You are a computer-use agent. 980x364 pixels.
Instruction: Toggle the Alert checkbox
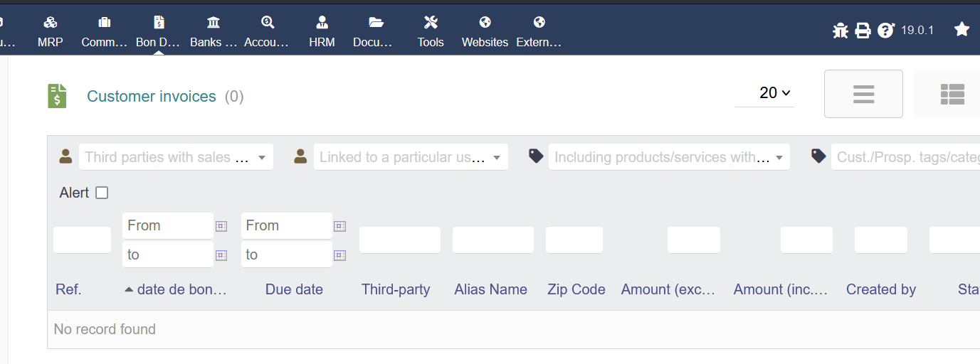coord(102,193)
